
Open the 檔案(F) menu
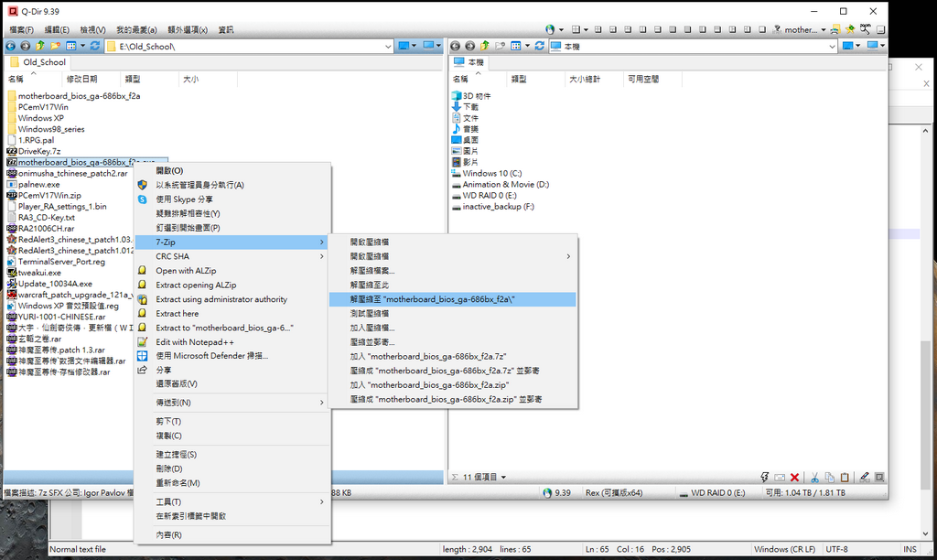[x=22, y=30]
